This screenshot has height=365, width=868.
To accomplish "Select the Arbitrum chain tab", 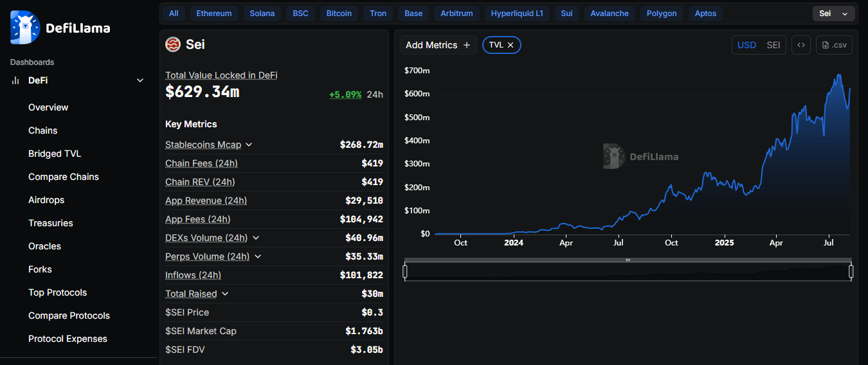I will tap(457, 13).
